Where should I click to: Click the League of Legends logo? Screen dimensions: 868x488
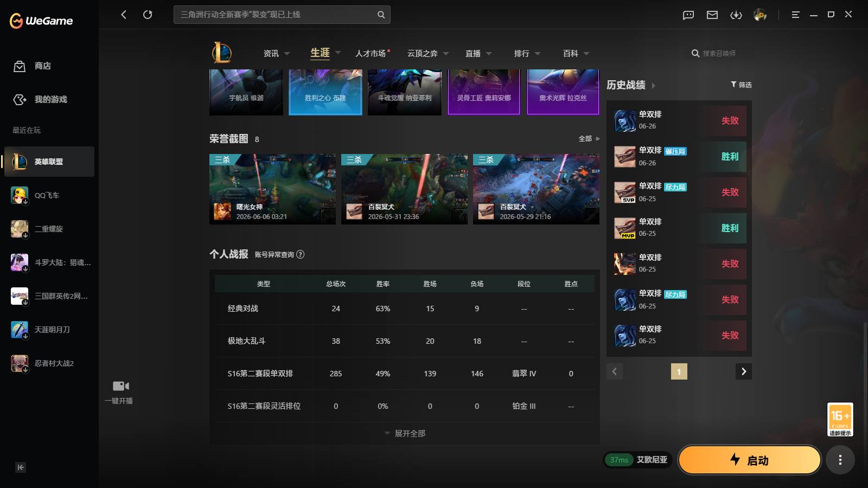tap(222, 53)
